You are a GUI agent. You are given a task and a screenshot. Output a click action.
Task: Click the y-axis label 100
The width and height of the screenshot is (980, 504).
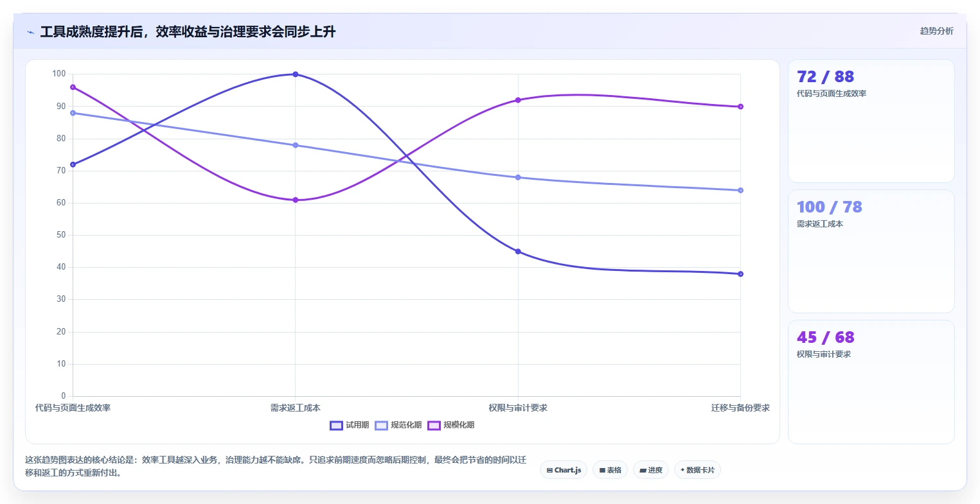59,74
